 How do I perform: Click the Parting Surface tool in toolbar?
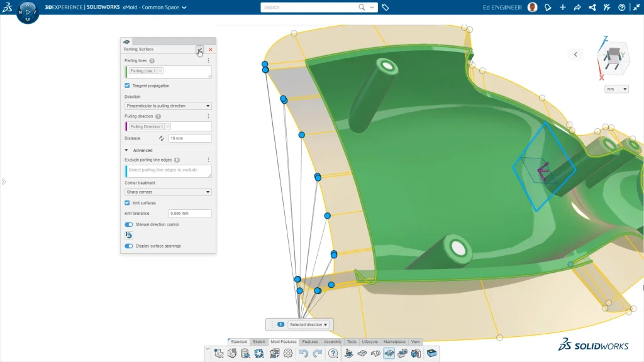[x=389, y=353]
